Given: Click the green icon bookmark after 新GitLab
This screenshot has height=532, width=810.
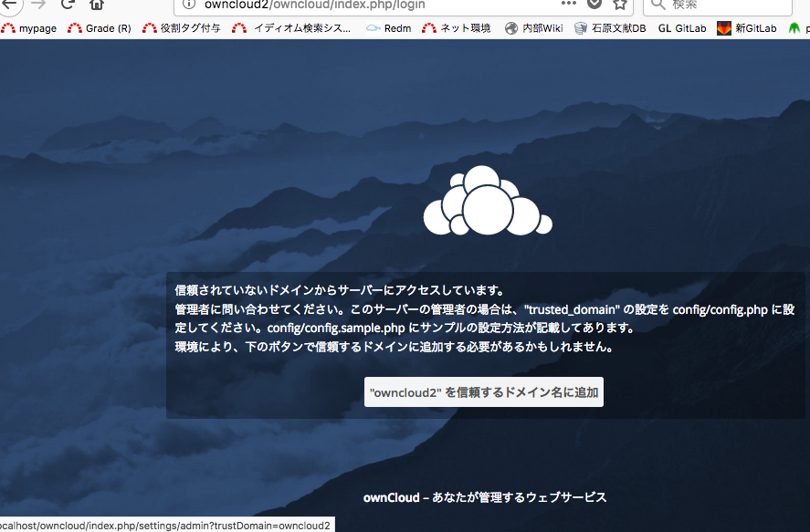Looking at the screenshot, I should (x=794, y=28).
